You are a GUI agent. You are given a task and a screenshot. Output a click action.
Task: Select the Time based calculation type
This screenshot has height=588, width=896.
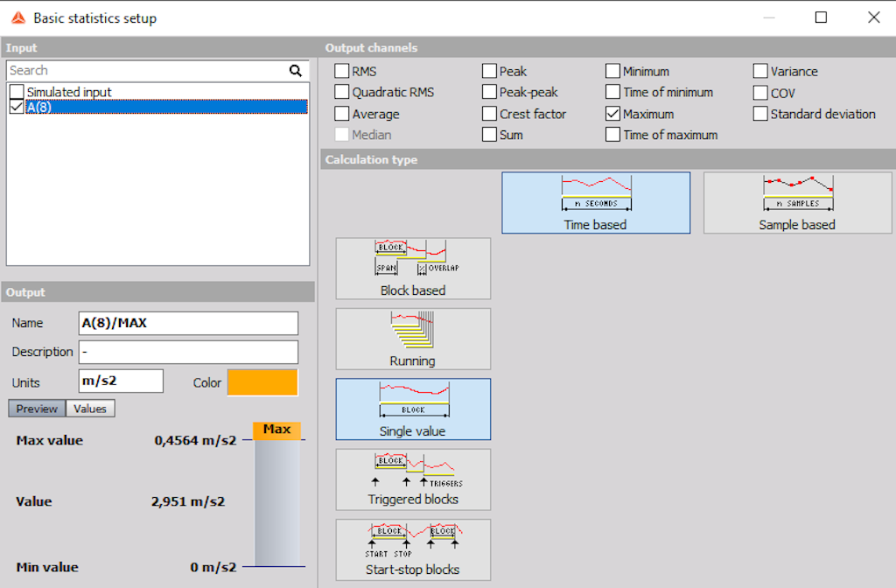click(595, 203)
